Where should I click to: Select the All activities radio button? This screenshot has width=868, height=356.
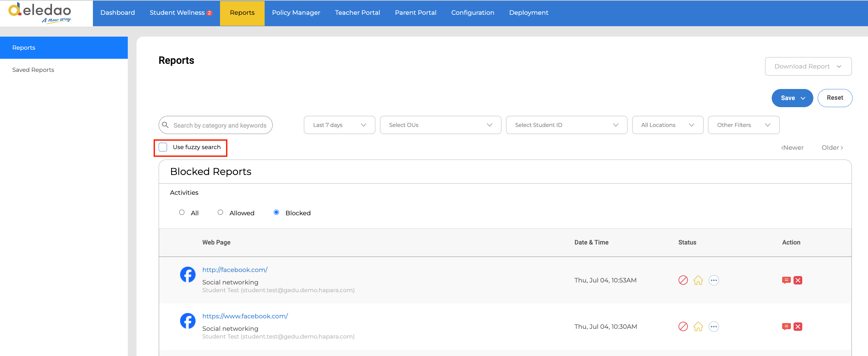click(x=182, y=212)
